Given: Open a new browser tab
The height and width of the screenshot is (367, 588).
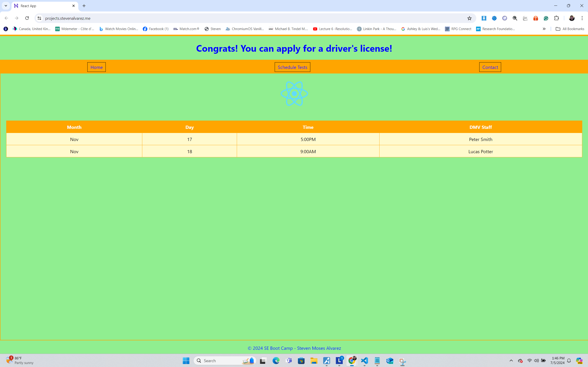Looking at the screenshot, I should (x=84, y=6).
